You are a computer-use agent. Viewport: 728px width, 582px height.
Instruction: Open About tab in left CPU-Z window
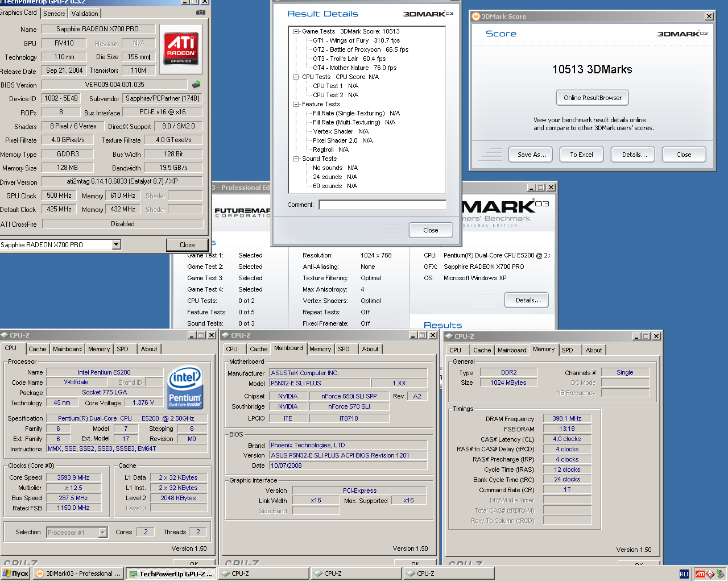149,349
